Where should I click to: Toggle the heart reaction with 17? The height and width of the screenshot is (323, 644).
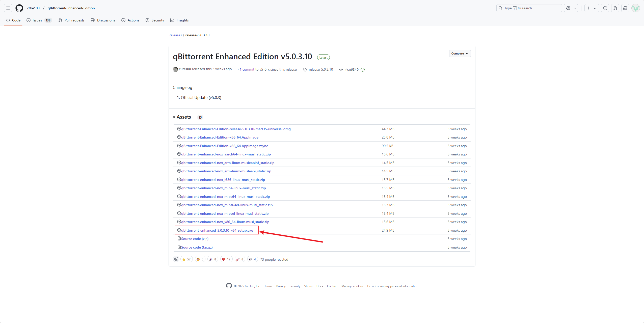[226, 259]
